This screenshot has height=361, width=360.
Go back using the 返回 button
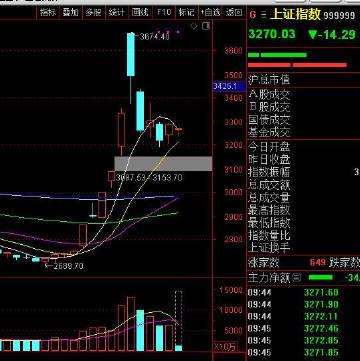234,13
